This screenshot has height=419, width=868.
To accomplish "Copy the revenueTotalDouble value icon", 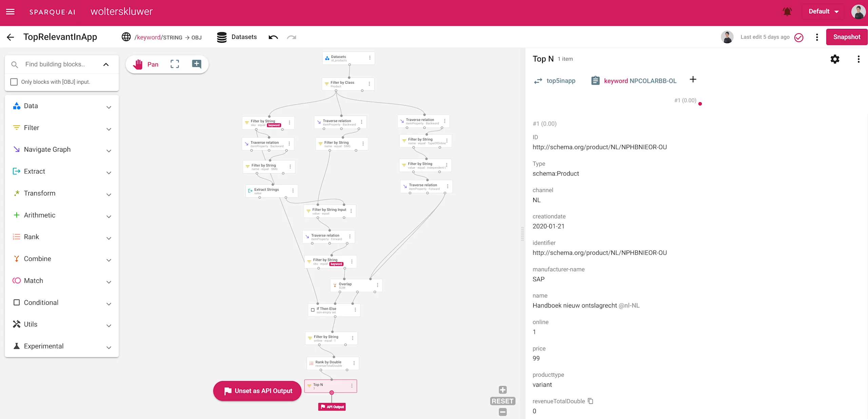I will [591, 401].
